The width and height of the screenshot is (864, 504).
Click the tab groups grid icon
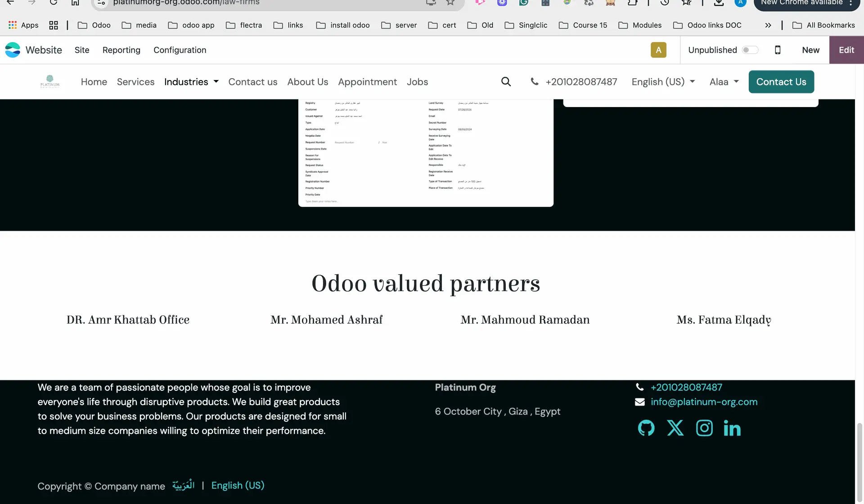(54, 25)
